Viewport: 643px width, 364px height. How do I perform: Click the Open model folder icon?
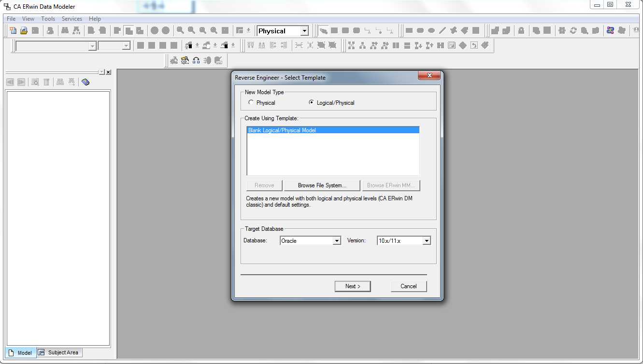tap(24, 30)
